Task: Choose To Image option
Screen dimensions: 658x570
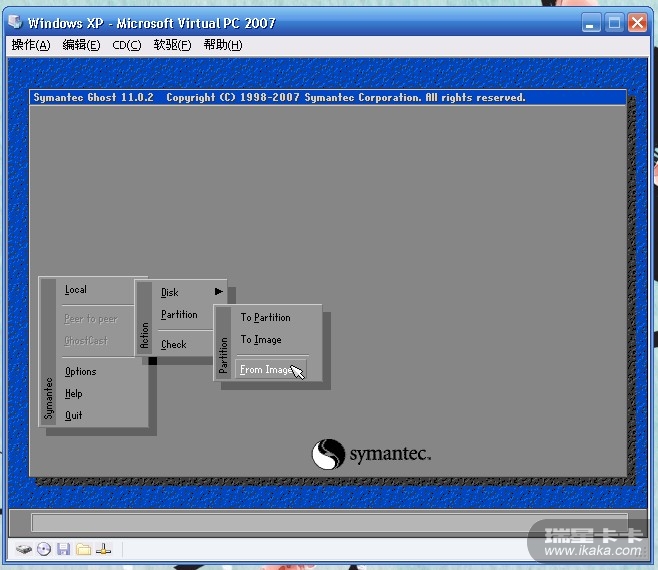Action: coord(261,340)
